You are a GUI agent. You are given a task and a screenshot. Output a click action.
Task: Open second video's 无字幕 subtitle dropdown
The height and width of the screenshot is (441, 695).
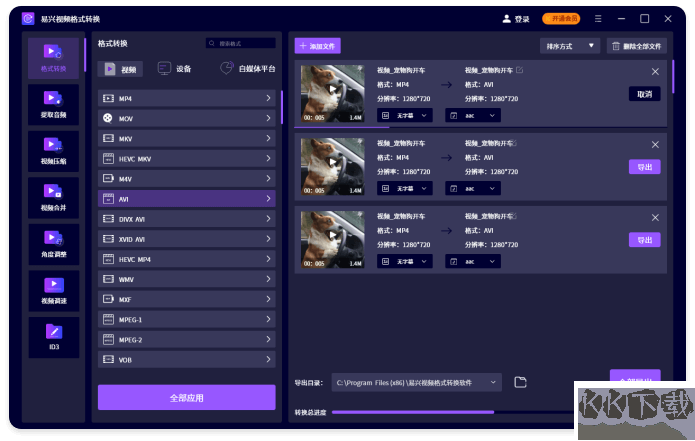coord(404,188)
